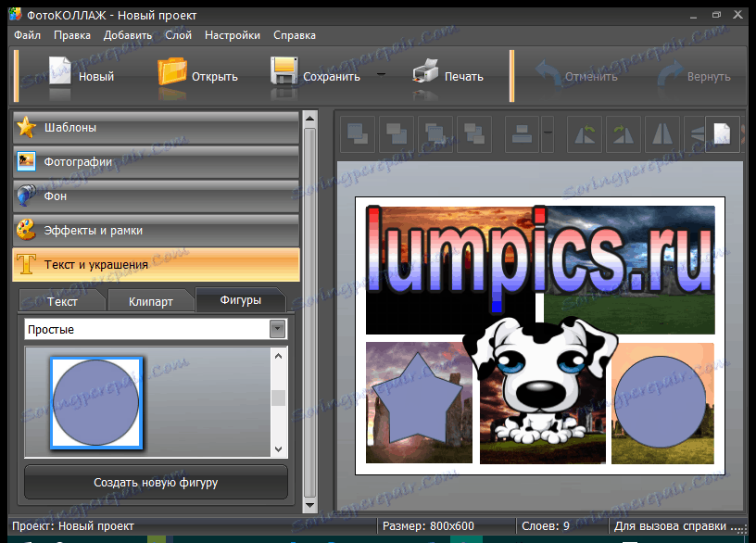Undo last action with Отменить
This screenshot has width=756, height=543.
(576, 76)
